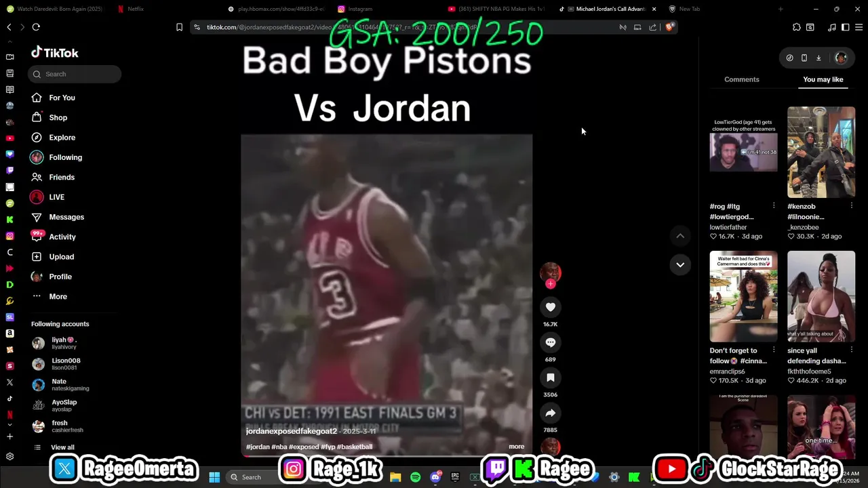This screenshot has height=488, width=868.
Task: Go back in browser history
Action: tap(9, 27)
